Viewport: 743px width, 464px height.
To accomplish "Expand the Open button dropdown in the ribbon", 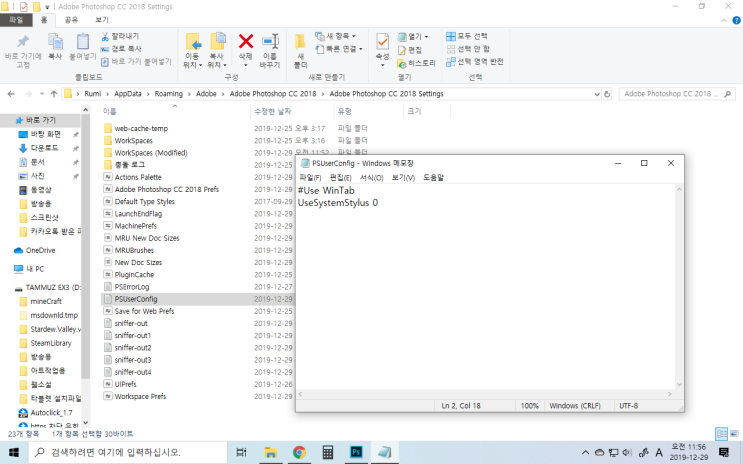I will coord(426,36).
